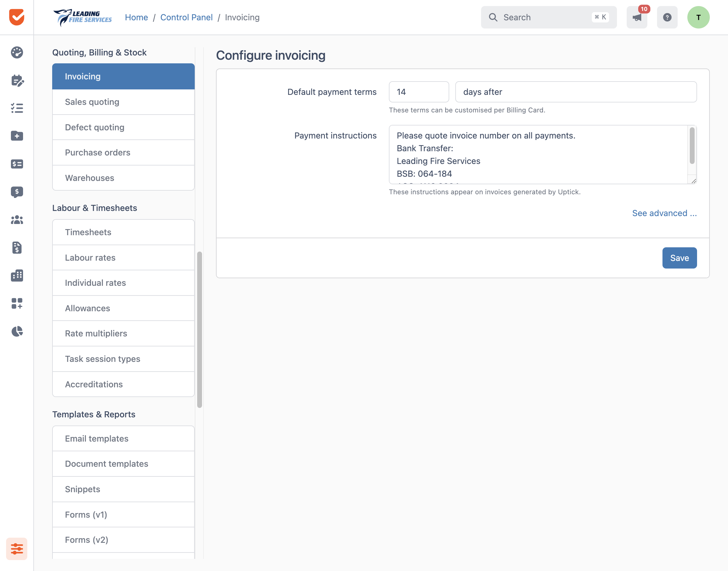Screen dimensions: 728x571
Task: Go to Home breadcrumb link
Action: click(x=136, y=17)
